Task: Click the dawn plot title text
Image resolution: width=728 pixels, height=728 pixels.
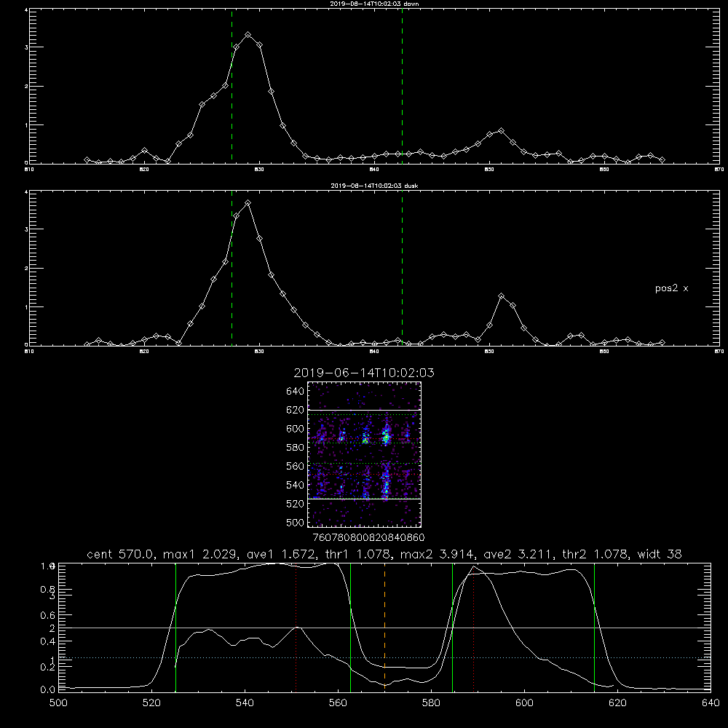Action: pos(374,4)
